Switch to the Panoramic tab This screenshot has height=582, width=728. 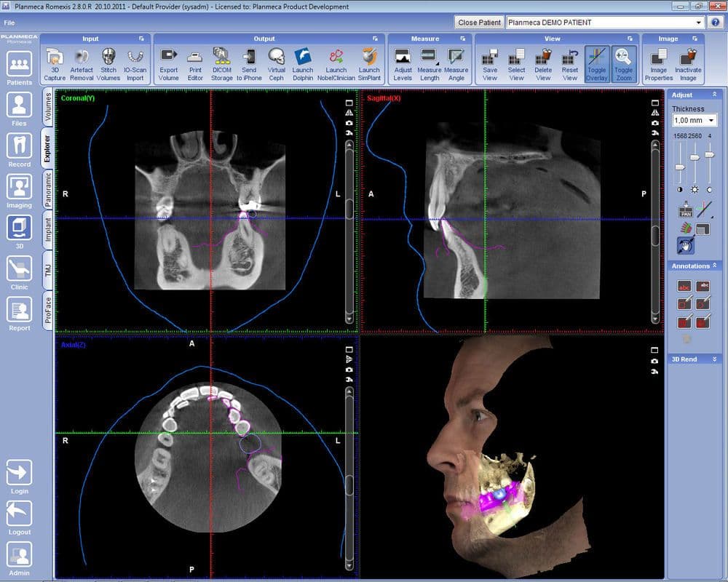click(x=48, y=190)
